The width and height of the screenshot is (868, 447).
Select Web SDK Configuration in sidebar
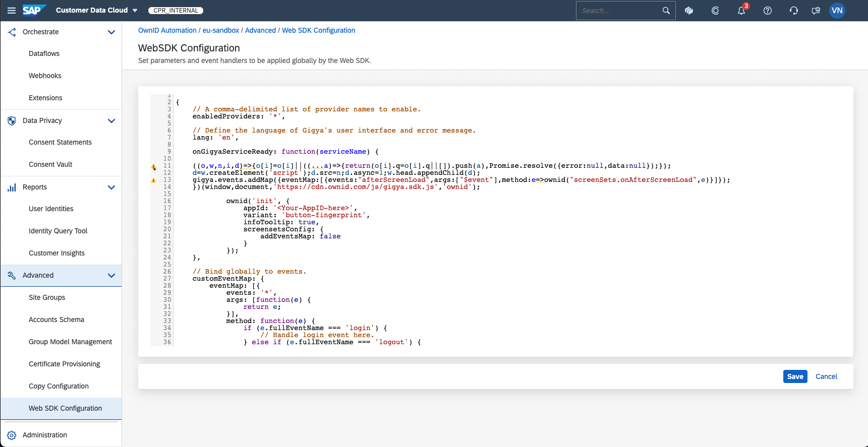click(x=61, y=409)
